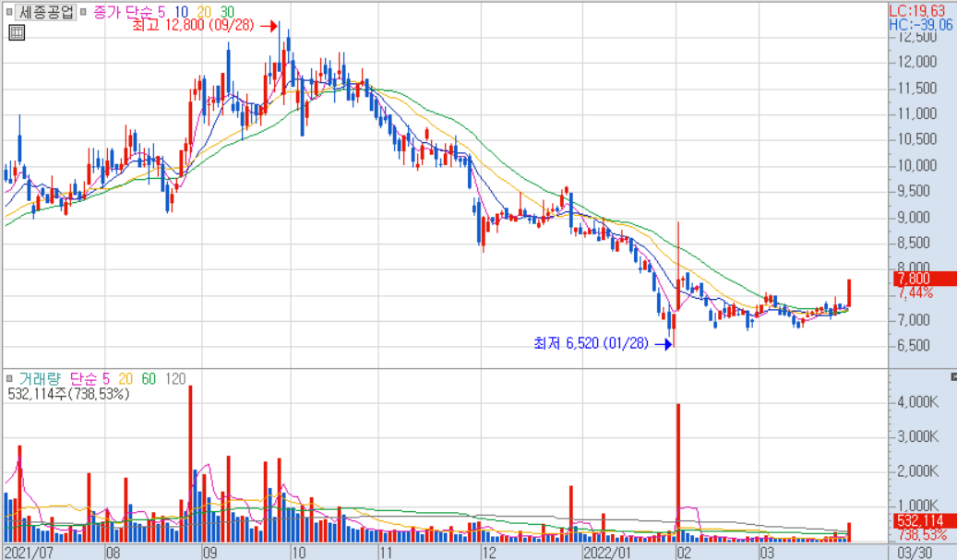957x560 pixels.
Task: Click the 10,000 price axis label
Action: tap(916, 165)
